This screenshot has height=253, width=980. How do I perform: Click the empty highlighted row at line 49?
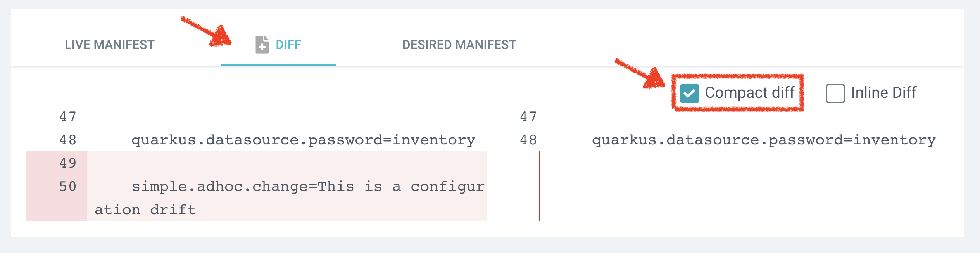click(x=287, y=163)
